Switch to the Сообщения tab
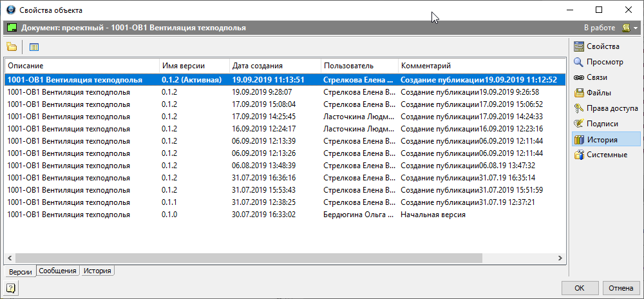 (58, 271)
